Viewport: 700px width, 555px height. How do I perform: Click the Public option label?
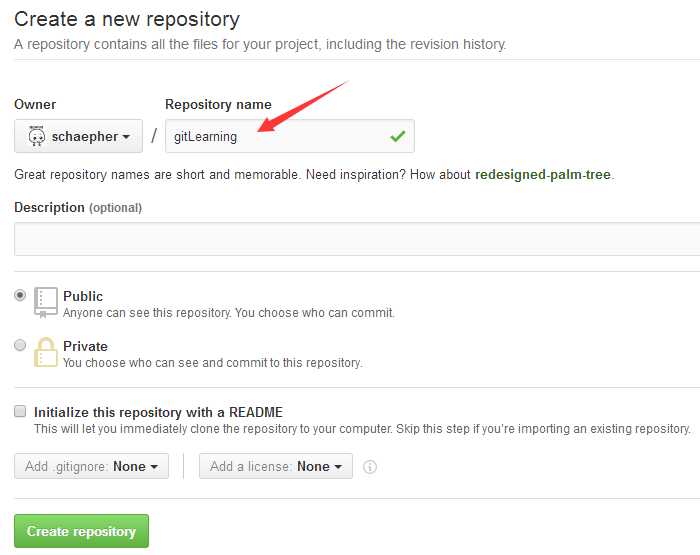[83, 296]
